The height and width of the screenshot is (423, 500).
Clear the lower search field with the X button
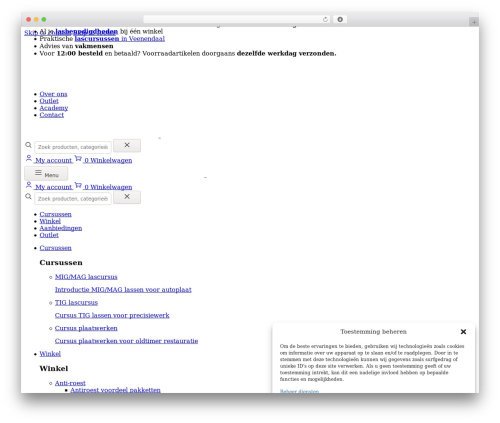(127, 197)
